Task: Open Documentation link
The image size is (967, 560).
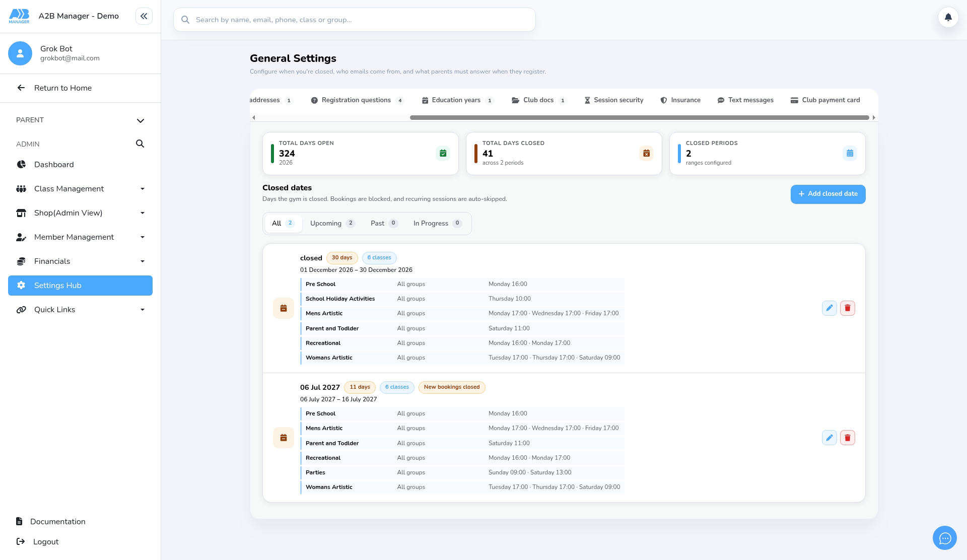Action: [x=51, y=522]
